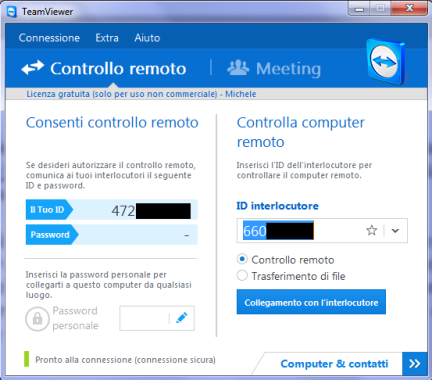The image size is (432, 380).
Task: Click Collegamento con l'interlocutore button
Action: (311, 302)
